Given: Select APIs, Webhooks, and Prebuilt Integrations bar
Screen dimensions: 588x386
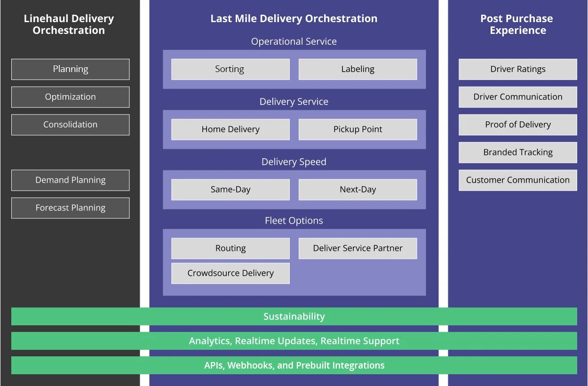Looking at the screenshot, I should click(x=294, y=365).
